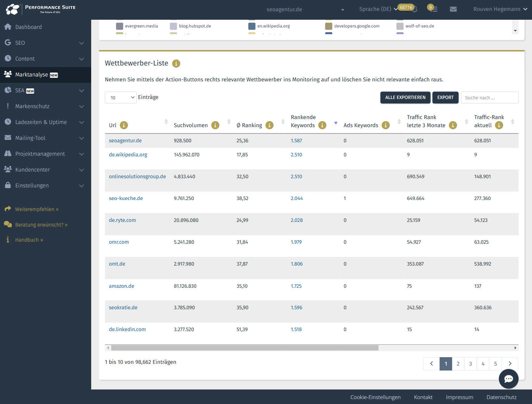The width and height of the screenshot is (532, 404).
Task: Open Impressum in the footer
Action: pyautogui.click(x=459, y=397)
